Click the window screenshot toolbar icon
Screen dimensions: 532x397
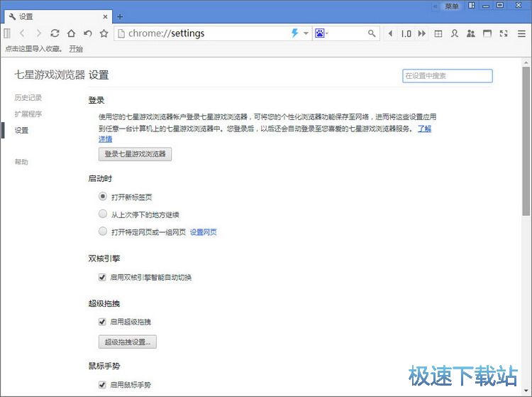[487, 33]
